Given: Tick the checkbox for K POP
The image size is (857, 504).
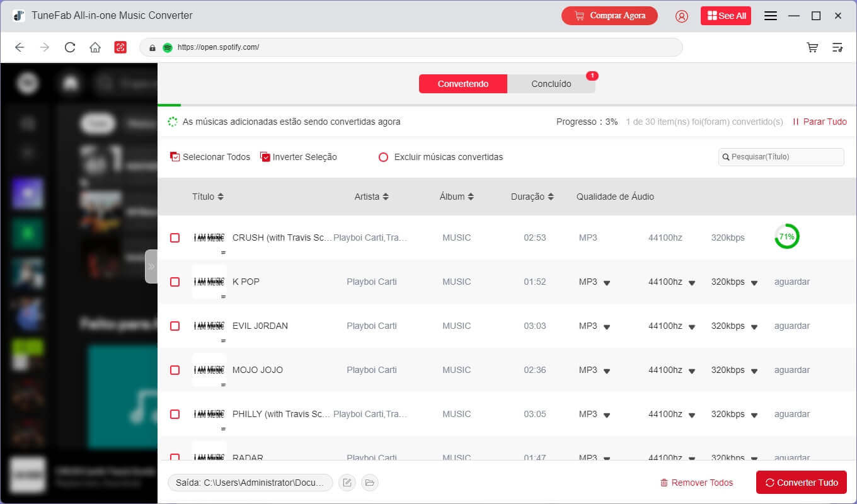Looking at the screenshot, I should pyautogui.click(x=175, y=282).
